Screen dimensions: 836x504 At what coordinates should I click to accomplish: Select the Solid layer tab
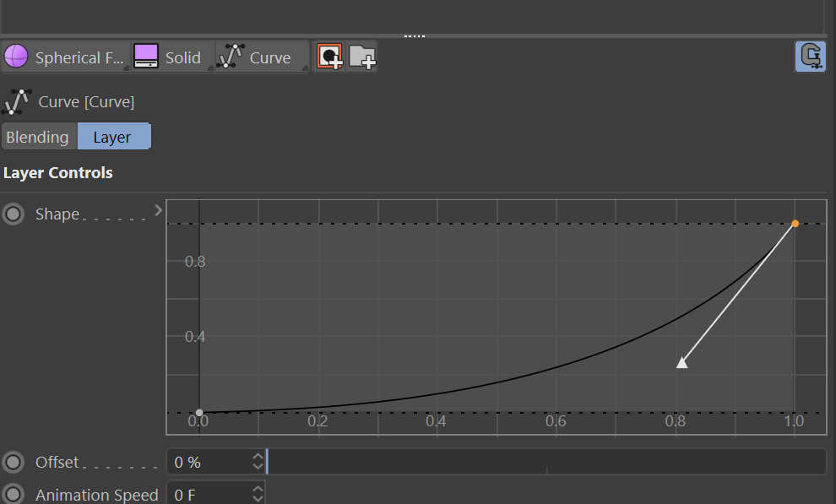tap(173, 57)
